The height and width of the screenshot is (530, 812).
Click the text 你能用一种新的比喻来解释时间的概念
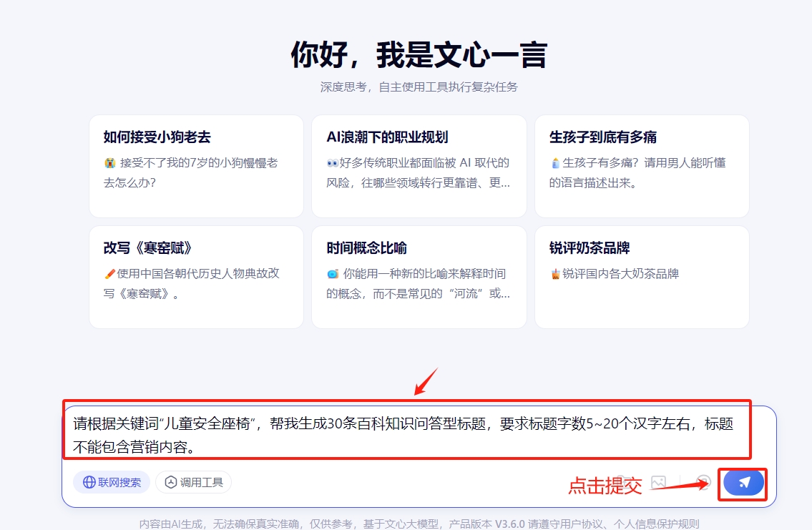click(418, 284)
